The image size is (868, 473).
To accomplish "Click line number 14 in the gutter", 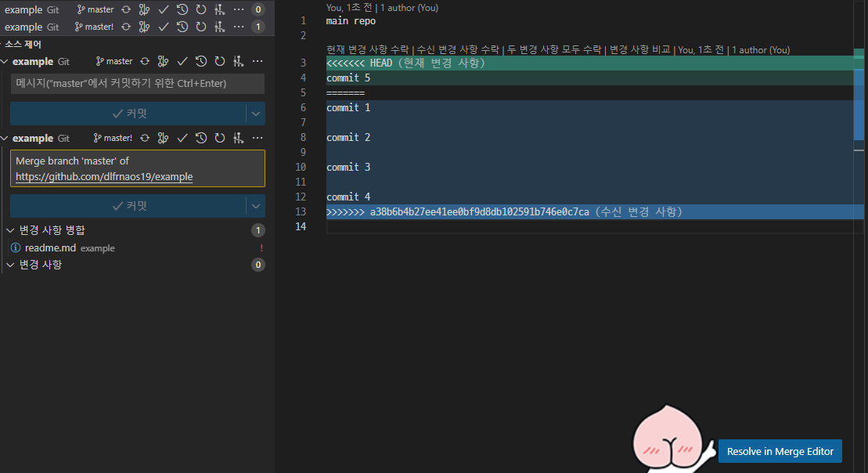I will tap(301, 226).
